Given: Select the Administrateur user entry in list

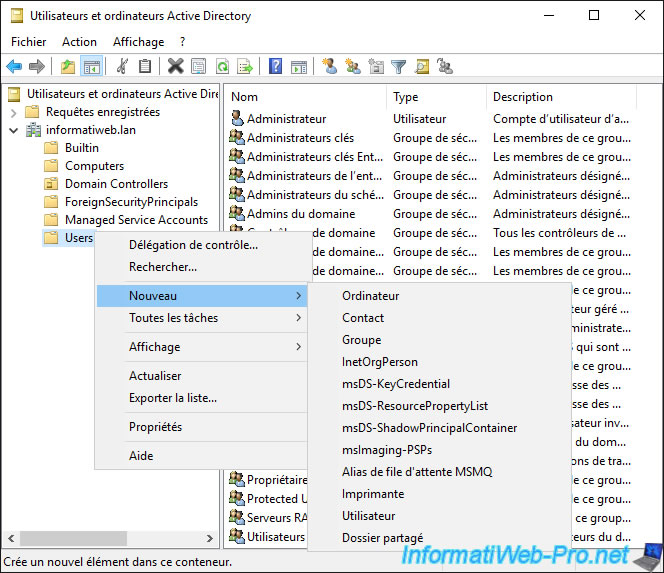Looking at the screenshot, I should [x=286, y=119].
